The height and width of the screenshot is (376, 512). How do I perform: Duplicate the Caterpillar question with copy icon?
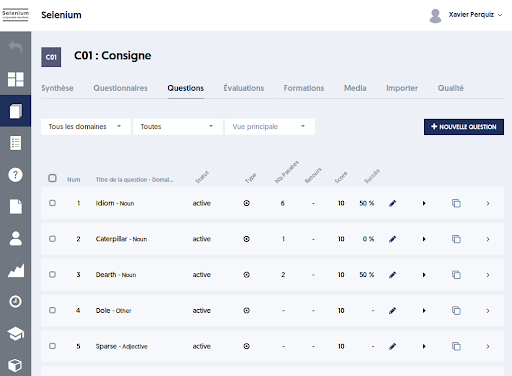(x=456, y=239)
